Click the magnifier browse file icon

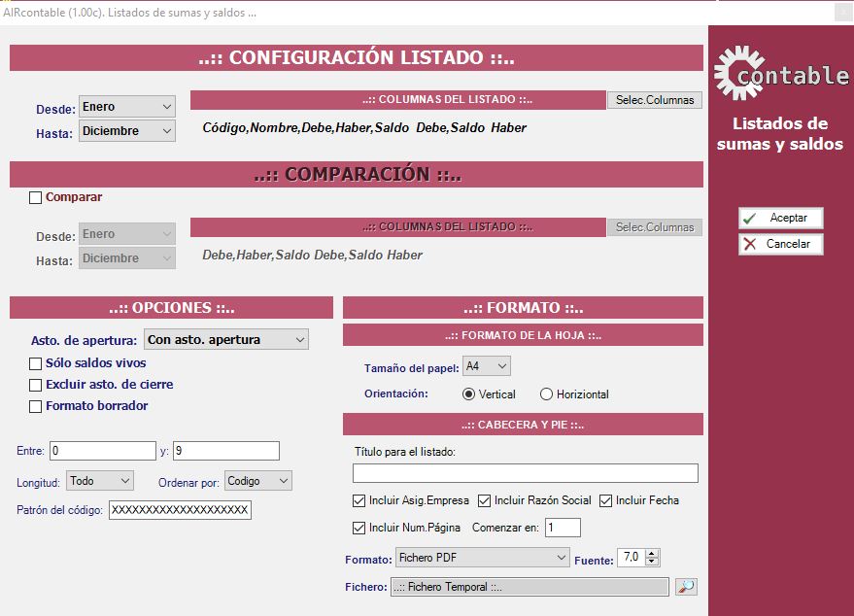point(686,587)
